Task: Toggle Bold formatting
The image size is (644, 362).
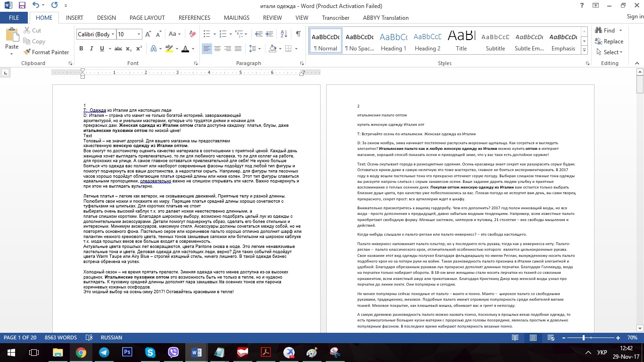Action: point(81,49)
